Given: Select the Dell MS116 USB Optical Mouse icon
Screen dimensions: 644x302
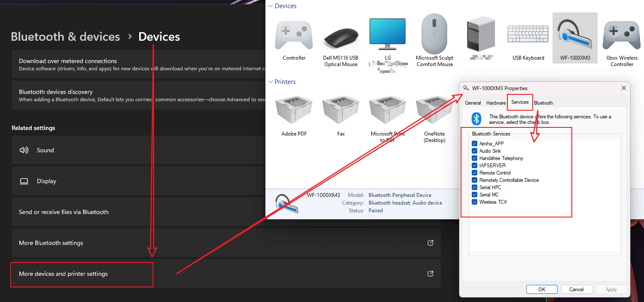Looking at the screenshot, I should [x=341, y=39].
